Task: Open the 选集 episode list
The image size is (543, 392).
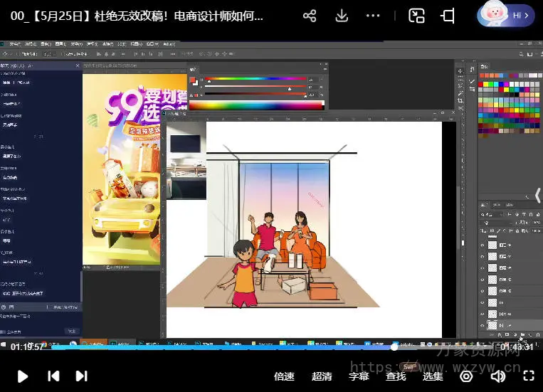Action: [x=433, y=376]
